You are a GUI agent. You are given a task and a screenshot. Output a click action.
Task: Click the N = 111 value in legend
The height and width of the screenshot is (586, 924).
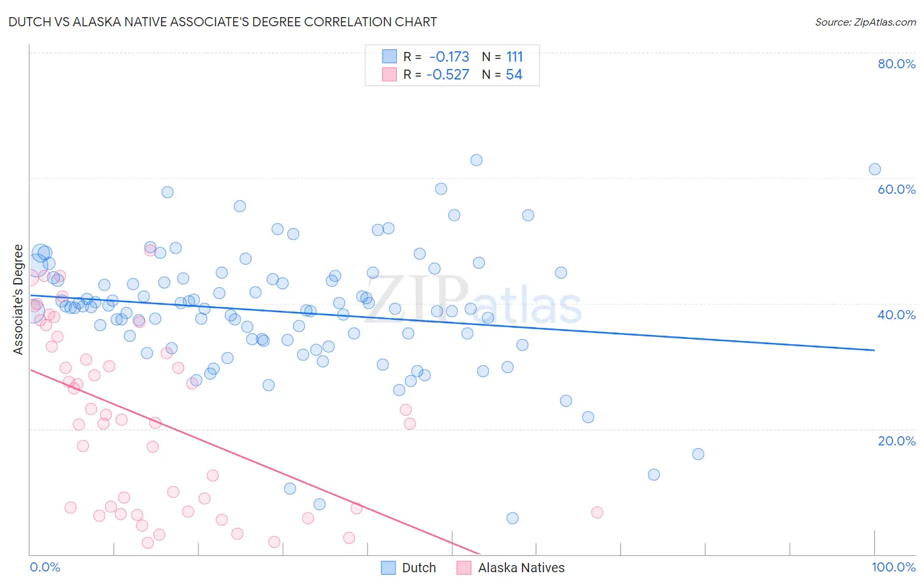(503, 56)
